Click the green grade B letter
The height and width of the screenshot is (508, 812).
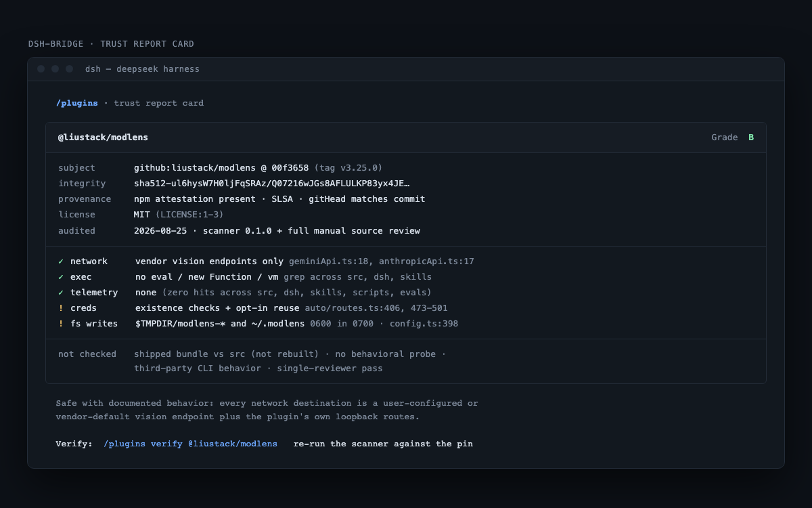click(x=751, y=137)
